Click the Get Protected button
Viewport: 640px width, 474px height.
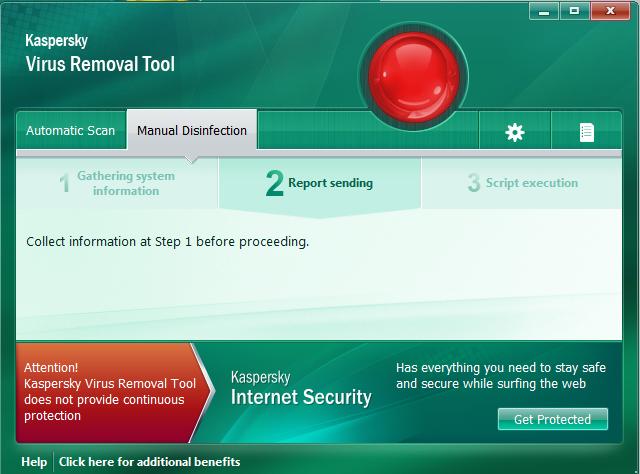coord(553,419)
